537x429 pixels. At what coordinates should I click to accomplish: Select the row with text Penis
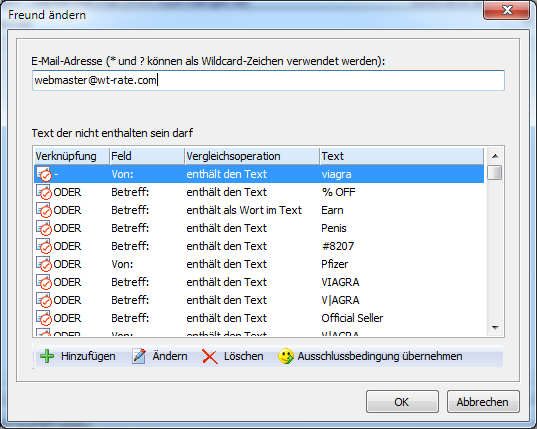(259, 228)
